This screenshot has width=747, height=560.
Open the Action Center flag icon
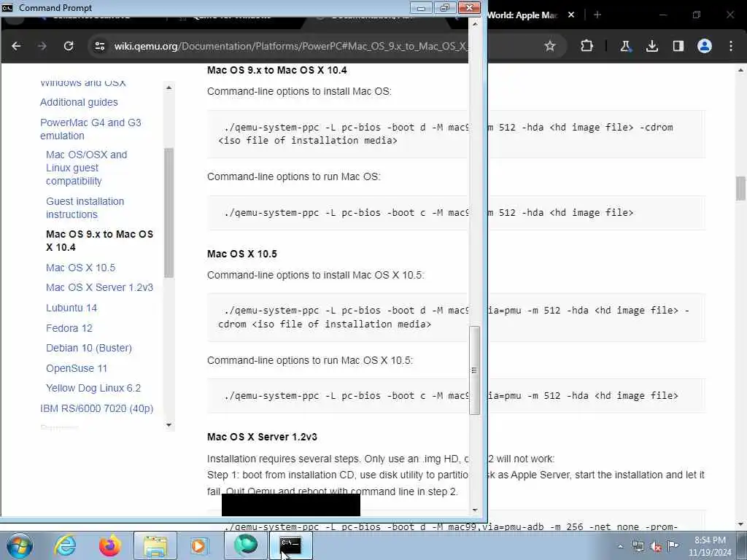[x=673, y=546]
